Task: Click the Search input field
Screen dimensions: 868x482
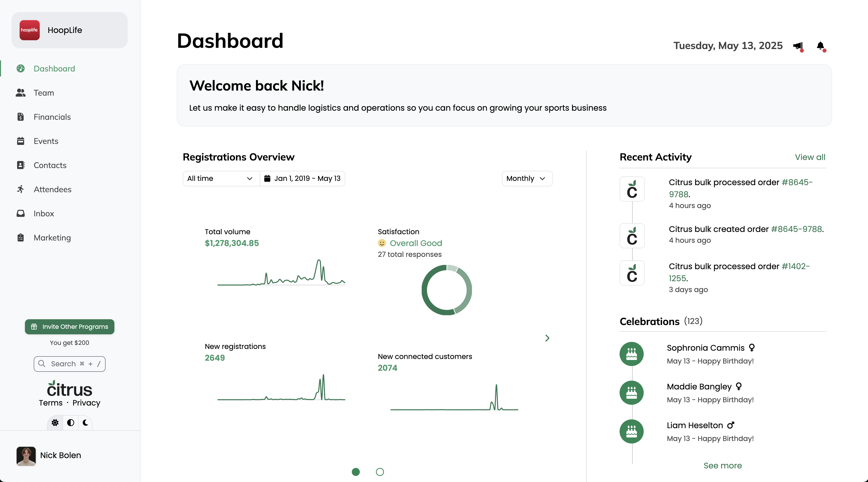Action: pyautogui.click(x=69, y=364)
